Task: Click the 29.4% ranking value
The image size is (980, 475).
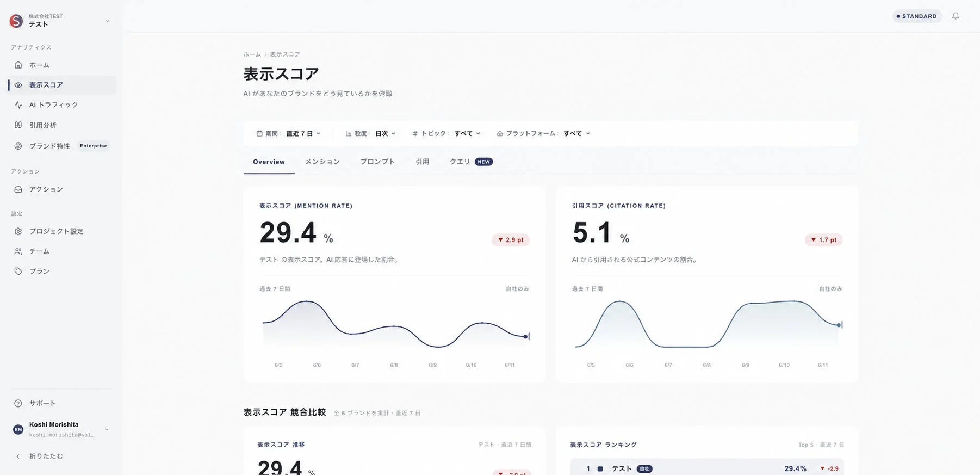Action: (x=795, y=468)
